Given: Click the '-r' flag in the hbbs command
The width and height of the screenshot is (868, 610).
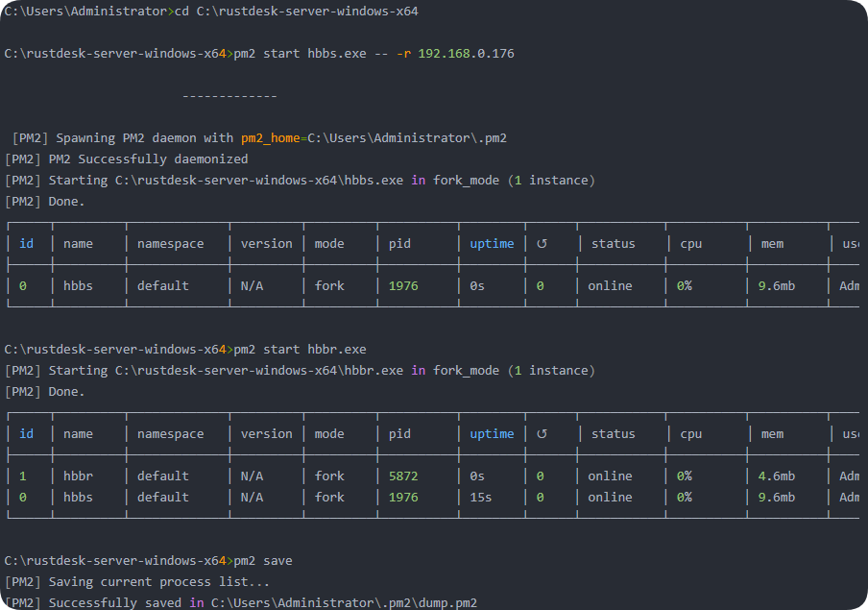Looking at the screenshot, I should (x=403, y=54).
